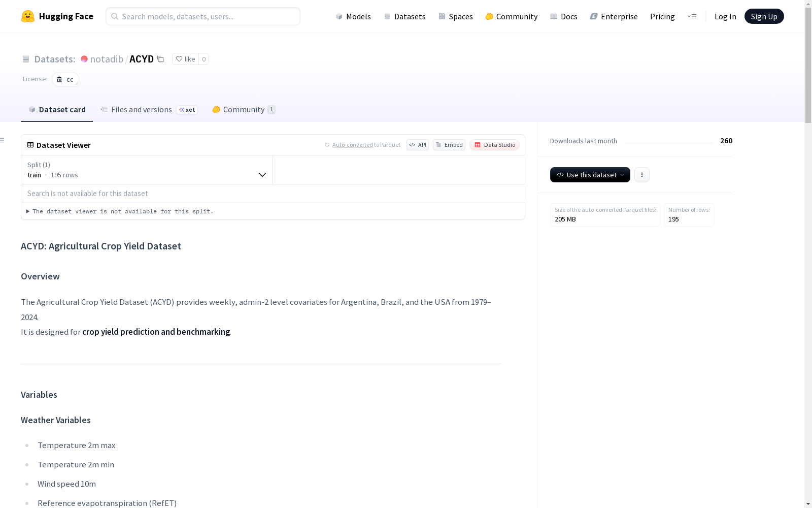Focus the search models and datasets field
The height and width of the screenshot is (508, 812).
pyautogui.click(x=203, y=16)
